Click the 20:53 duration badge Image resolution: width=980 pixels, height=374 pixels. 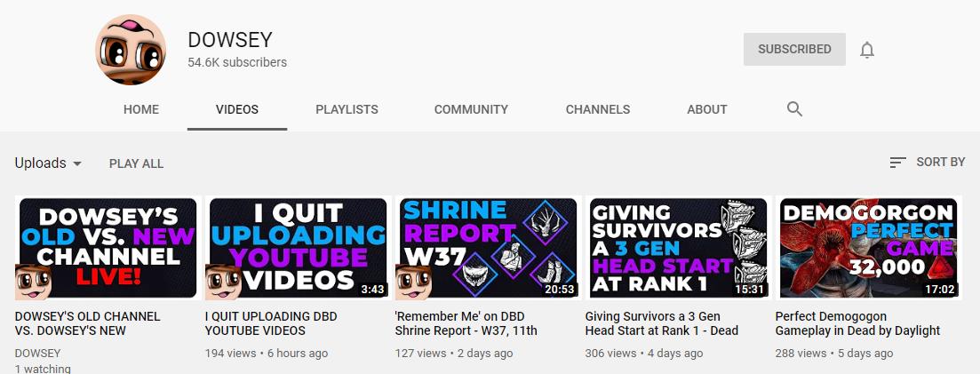pyautogui.click(x=560, y=290)
